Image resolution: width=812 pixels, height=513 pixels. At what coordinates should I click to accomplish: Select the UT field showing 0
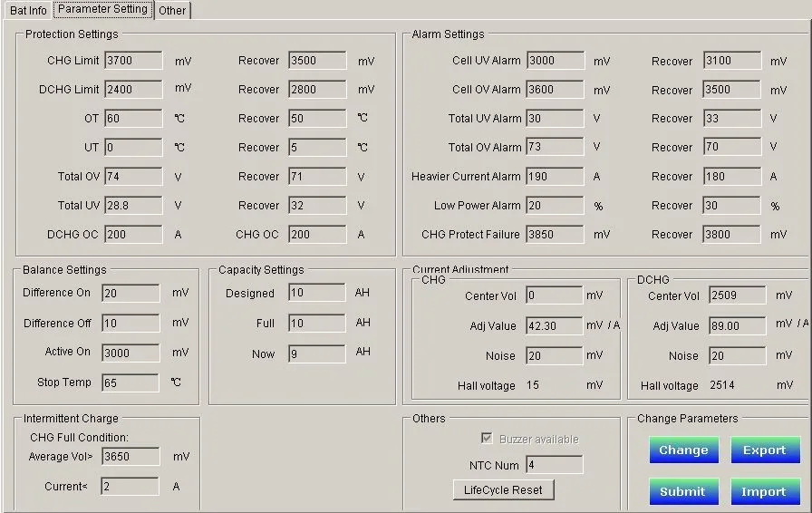(x=133, y=147)
